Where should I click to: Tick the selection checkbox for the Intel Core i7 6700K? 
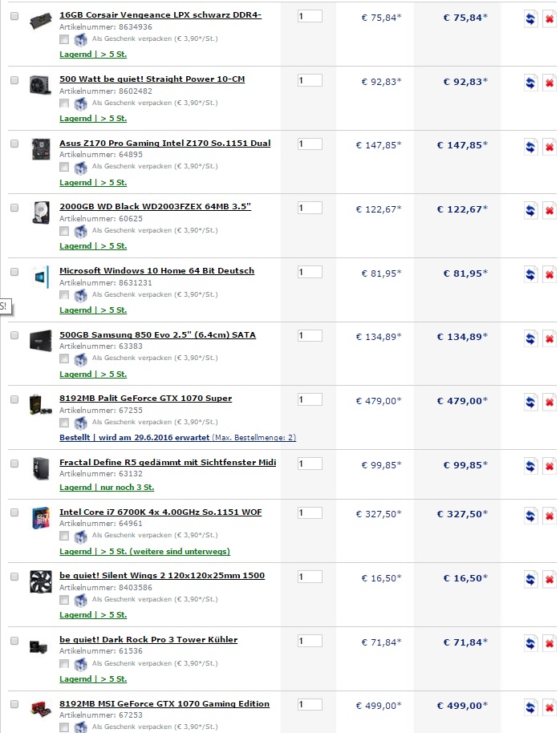click(14, 512)
